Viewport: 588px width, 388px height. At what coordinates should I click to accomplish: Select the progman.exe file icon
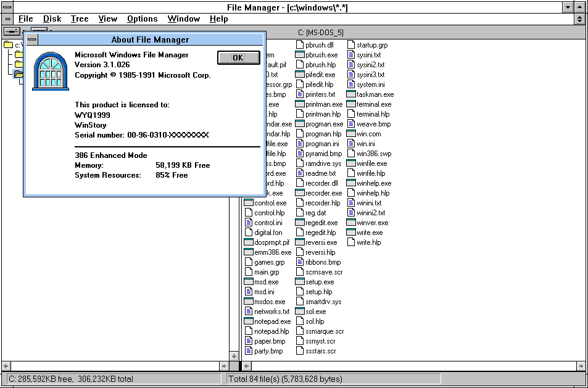pyautogui.click(x=300, y=124)
